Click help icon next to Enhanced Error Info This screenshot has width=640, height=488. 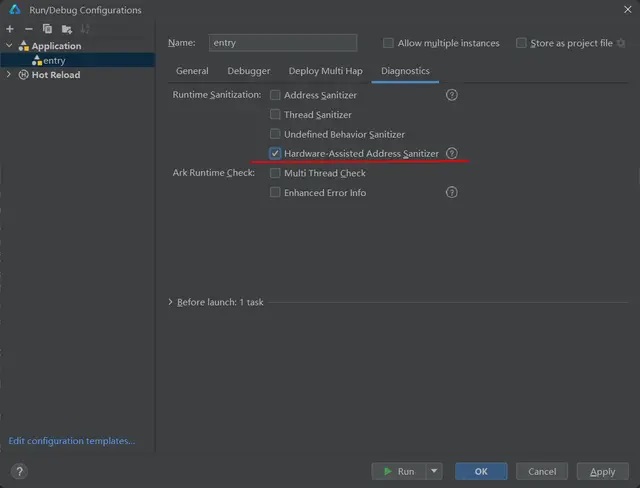point(452,192)
